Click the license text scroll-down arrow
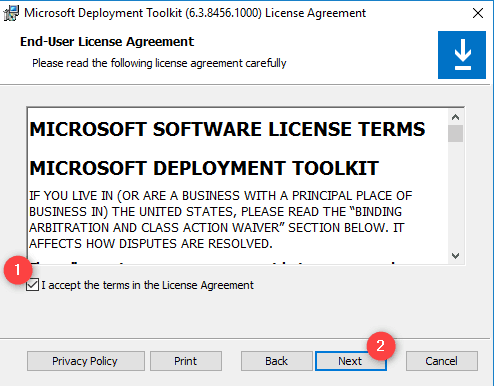 tap(455, 256)
